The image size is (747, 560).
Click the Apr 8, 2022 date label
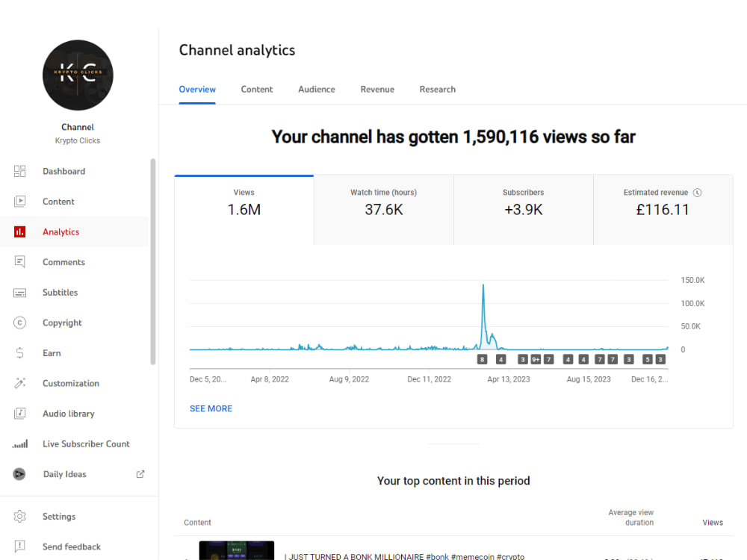(270, 379)
